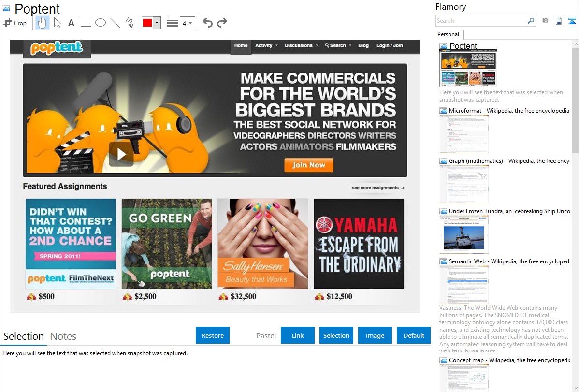Select the Crop tool

click(x=15, y=23)
